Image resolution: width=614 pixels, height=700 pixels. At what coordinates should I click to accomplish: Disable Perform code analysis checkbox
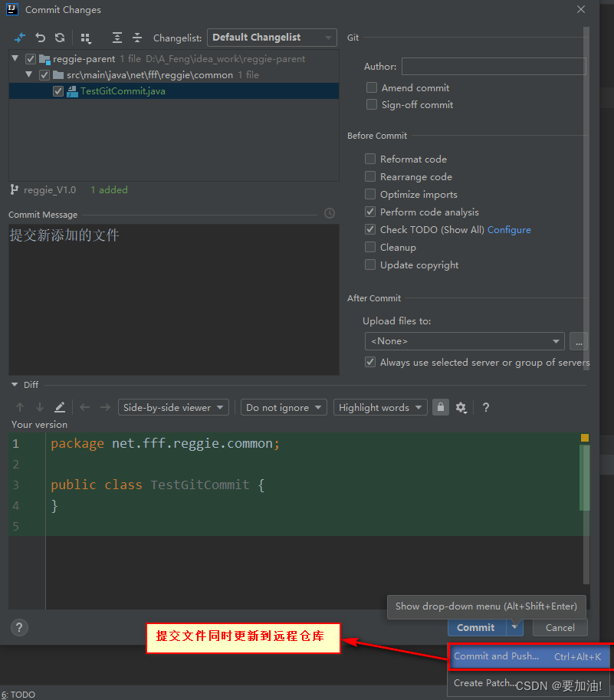click(370, 212)
